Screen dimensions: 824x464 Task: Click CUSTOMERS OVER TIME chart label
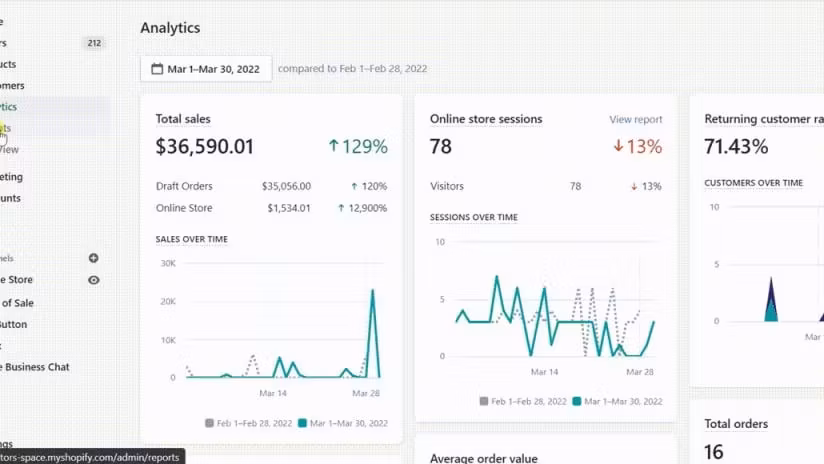754,183
